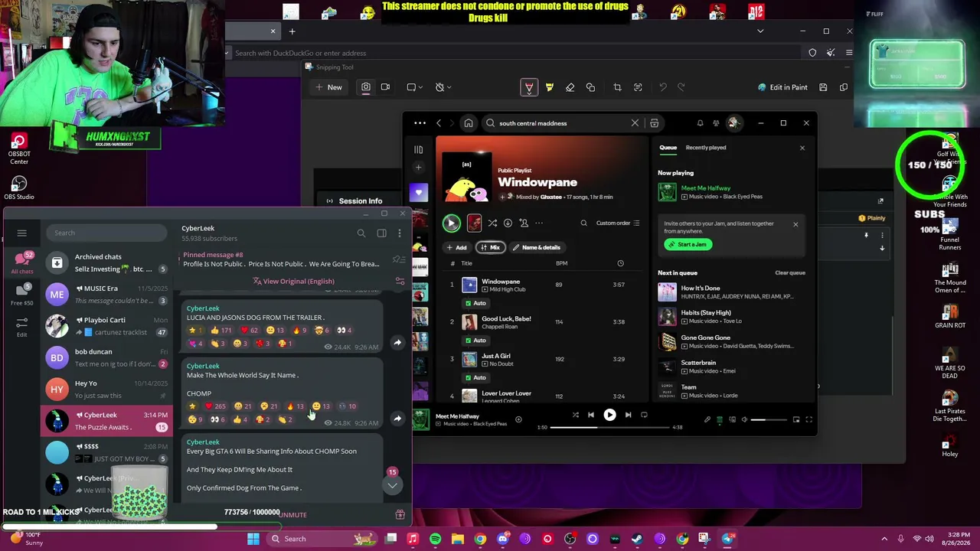Image resolution: width=980 pixels, height=551 pixels.
Task: Open the Custom order sort dropdown
Action: [618, 223]
